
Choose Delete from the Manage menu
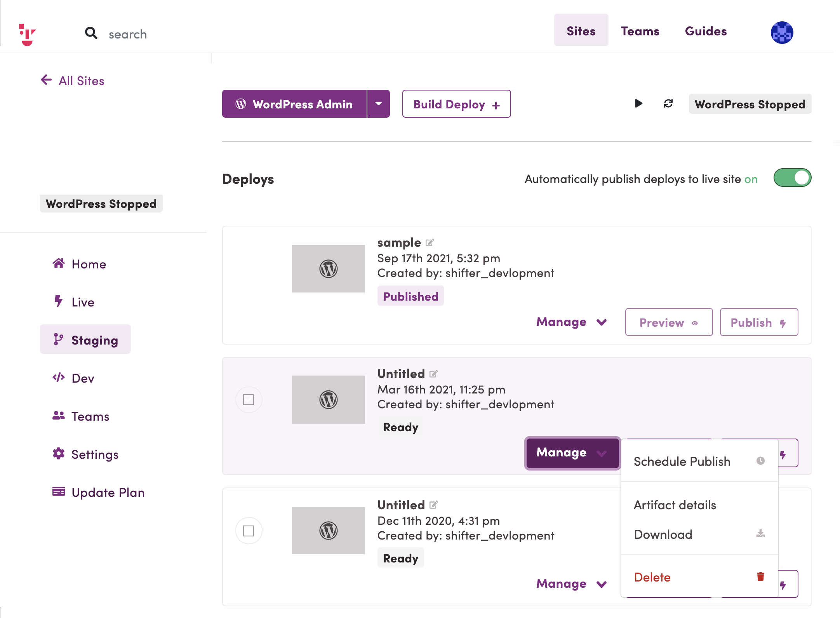tap(699, 577)
